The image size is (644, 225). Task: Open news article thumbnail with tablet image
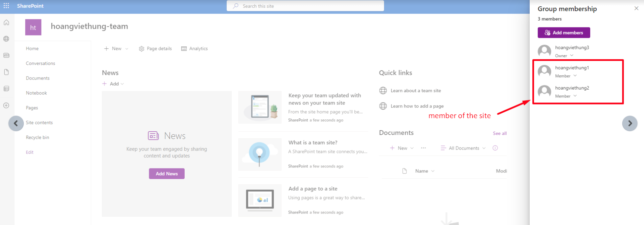pyautogui.click(x=260, y=107)
